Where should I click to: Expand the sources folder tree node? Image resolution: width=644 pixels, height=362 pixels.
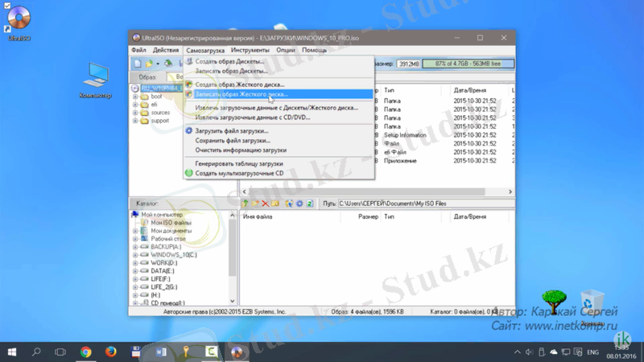tap(135, 113)
